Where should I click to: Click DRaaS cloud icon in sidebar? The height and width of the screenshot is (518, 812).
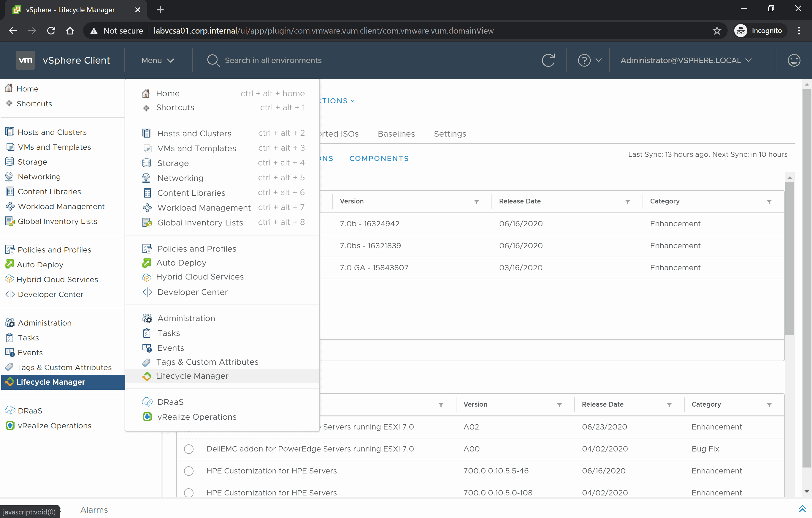[10, 411]
